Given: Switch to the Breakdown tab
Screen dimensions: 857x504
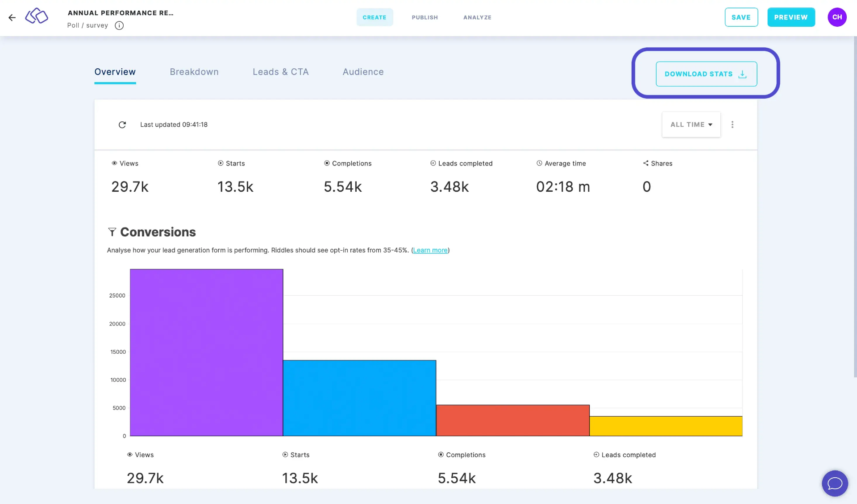Looking at the screenshot, I should 194,72.
